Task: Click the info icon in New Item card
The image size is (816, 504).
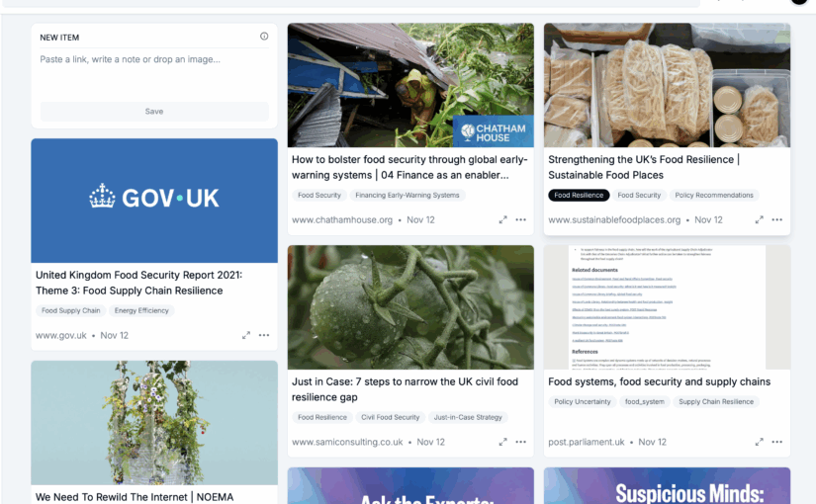Action: [x=264, y=37]
